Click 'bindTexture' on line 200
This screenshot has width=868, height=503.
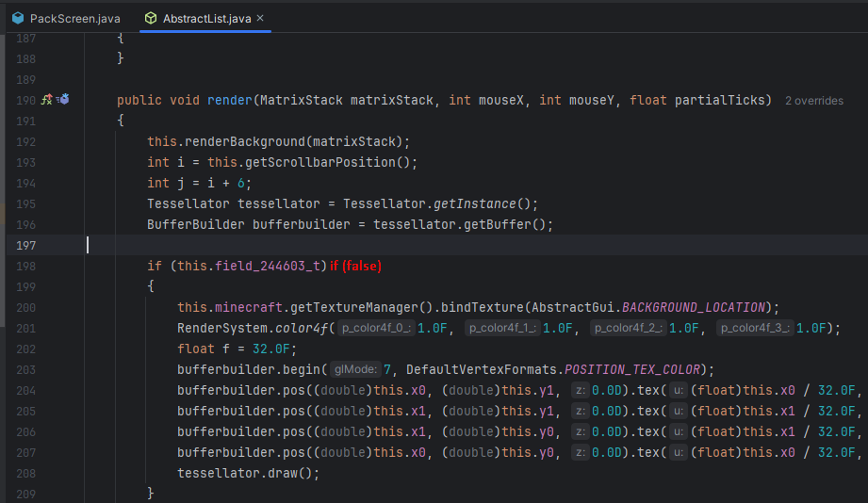(x=483, y=308)
